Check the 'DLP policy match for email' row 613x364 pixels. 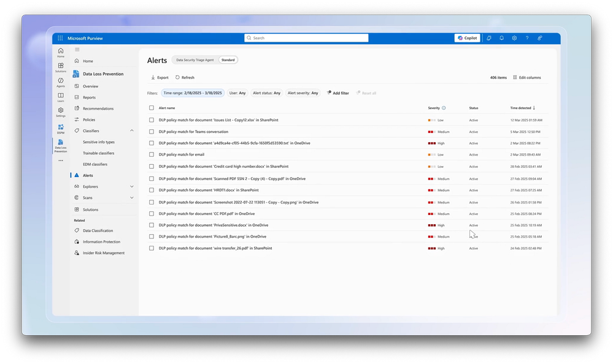point(152,154)
